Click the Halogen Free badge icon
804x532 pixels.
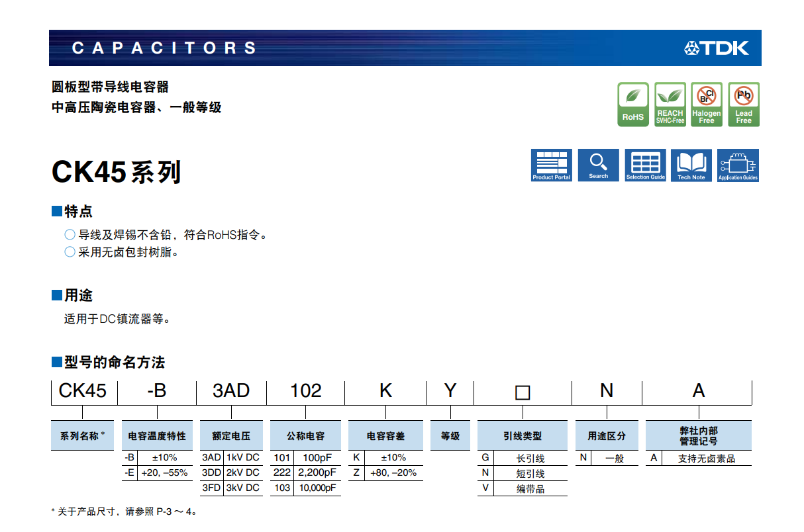click(707, 104)
